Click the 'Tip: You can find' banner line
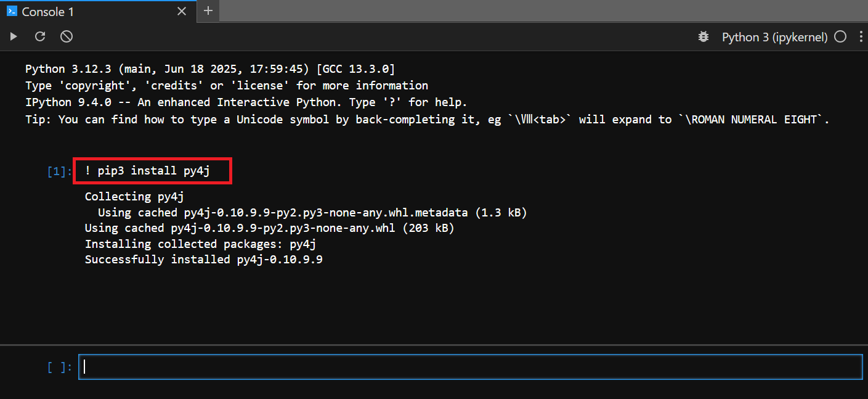Image resolution: width=868 pixels, height=399 pixels. coord(428,120)
